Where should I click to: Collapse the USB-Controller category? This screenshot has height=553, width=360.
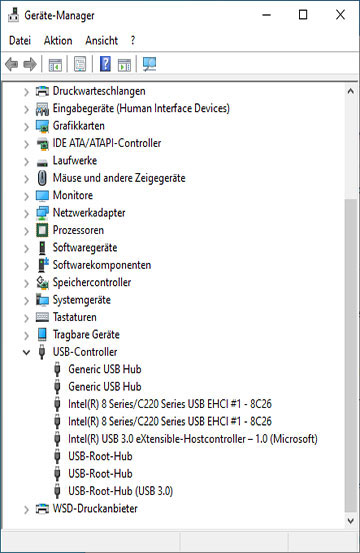(x=26, y=352)
